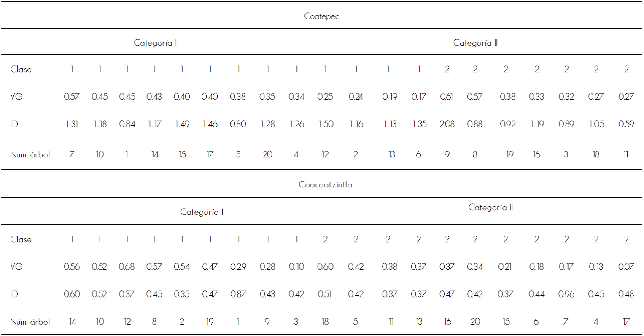Select Categoría I heading under Coatepec

click(155, 43)
